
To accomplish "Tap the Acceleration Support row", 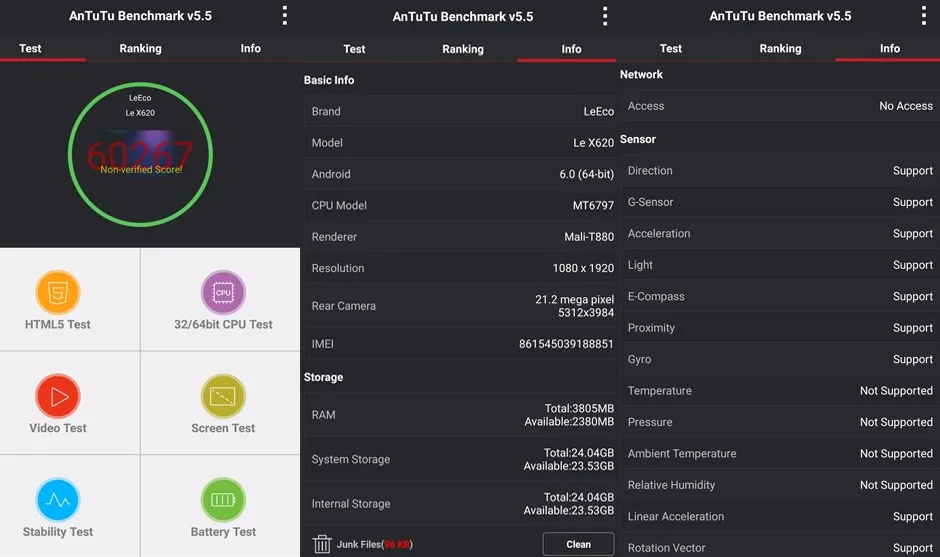I will point(780,234).
